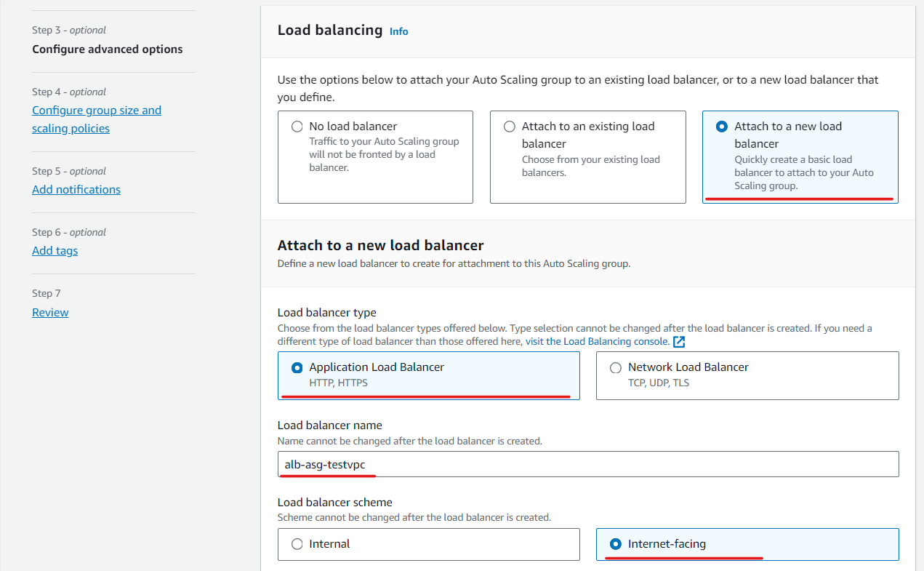
Task: Select the Internet-facing scheme
Action: click(616, 544)
